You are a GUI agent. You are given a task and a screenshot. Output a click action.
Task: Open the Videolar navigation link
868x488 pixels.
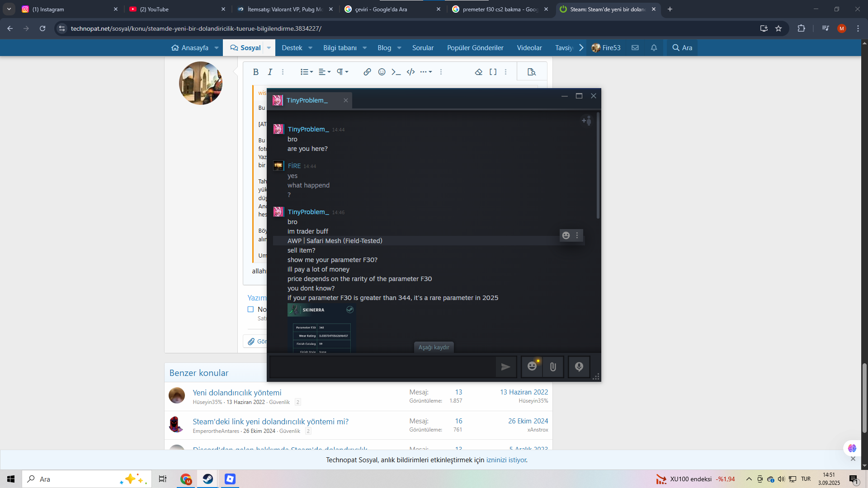[529, 47]
